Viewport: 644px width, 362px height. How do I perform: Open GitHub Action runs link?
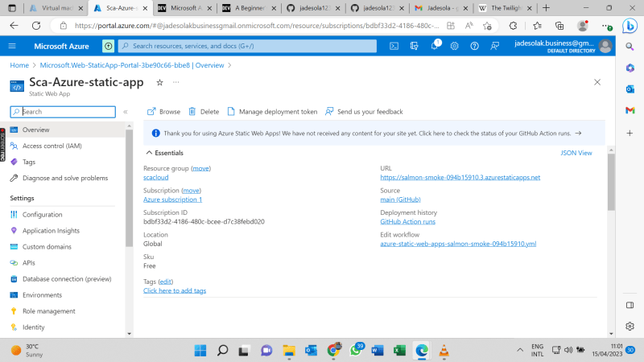click(x=407, y=222)
